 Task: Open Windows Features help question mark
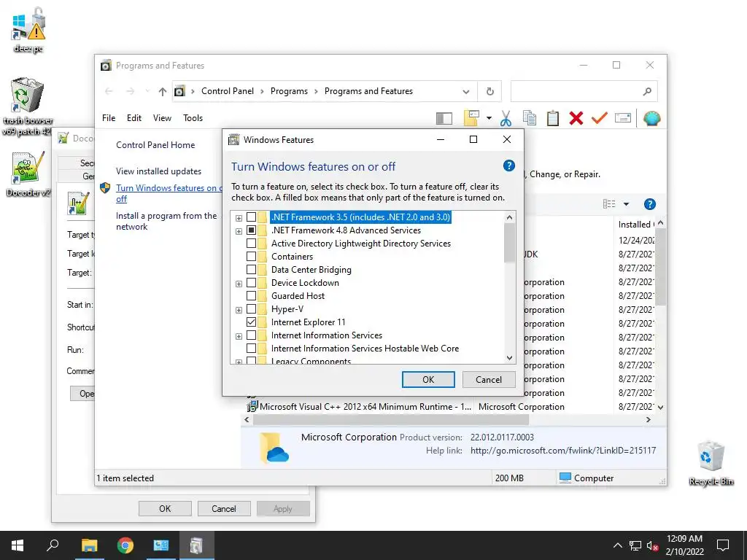click(508, 166)
